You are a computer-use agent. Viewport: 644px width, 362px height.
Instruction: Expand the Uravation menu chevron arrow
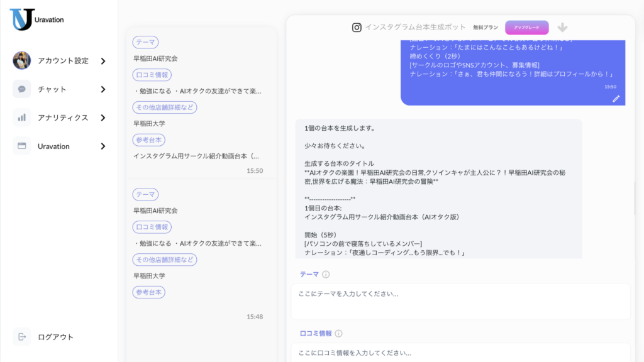tap(103, 146)
